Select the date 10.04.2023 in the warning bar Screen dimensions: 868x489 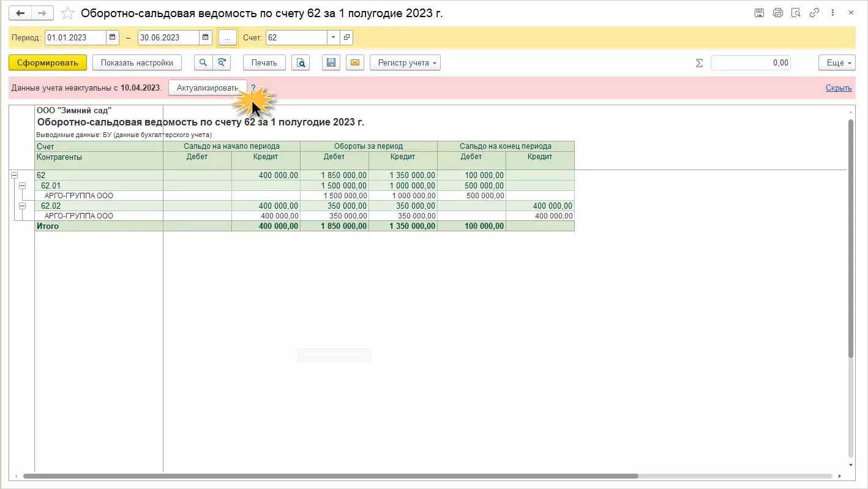(140, 88)
